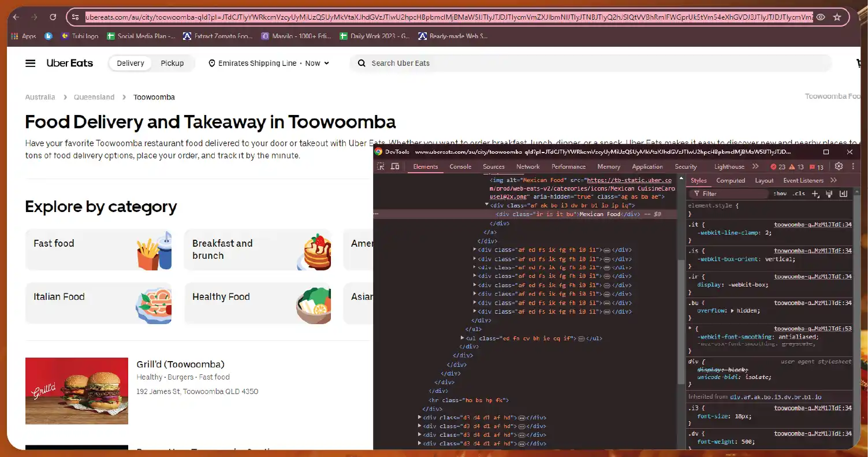Image resolution: width=868 pixels, height=457 pixels.
Task: Reload the page with the refresh icon
Action: (x=53, y=17)
